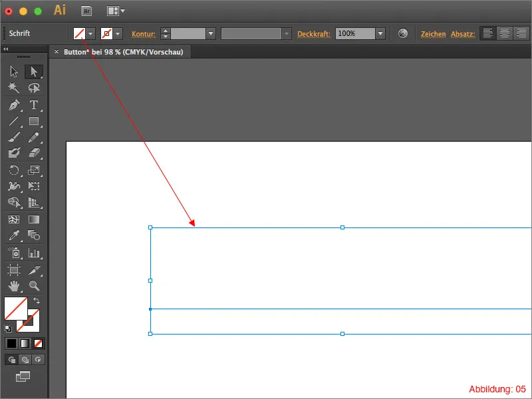Reset to default fill and stroke
The image size is (532, 399).
pyautogui.click(x=8, y=328)
